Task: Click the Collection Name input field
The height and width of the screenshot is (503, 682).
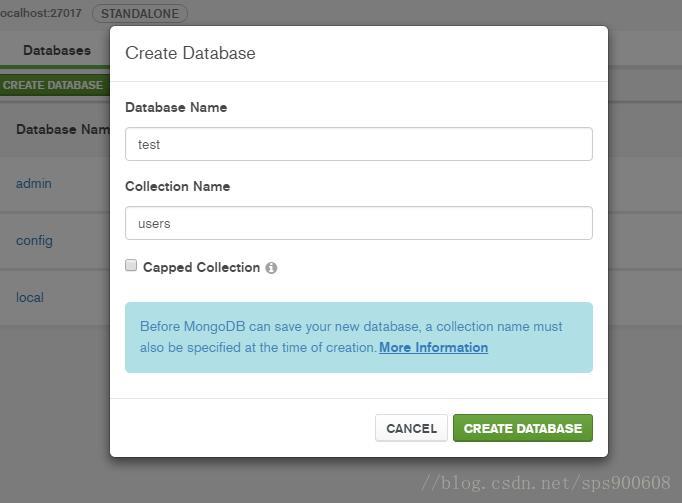Action: point(359,223)
